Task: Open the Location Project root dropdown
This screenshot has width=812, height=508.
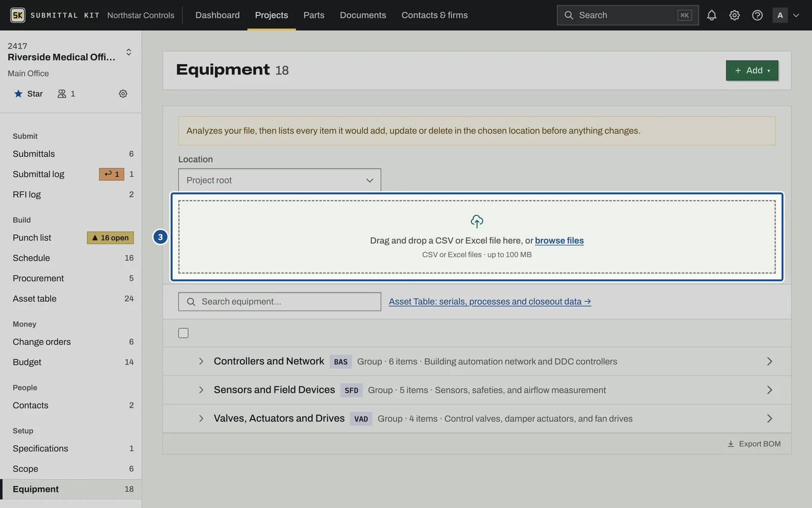Action: click(280, 180)
